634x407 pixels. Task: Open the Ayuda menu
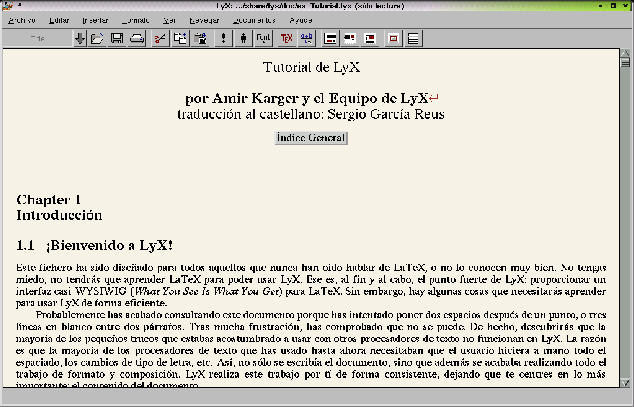coord(301,20)
